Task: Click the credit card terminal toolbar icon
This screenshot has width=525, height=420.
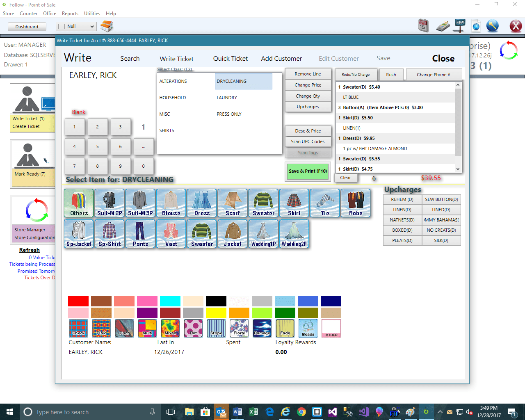Action: point(443,25)
